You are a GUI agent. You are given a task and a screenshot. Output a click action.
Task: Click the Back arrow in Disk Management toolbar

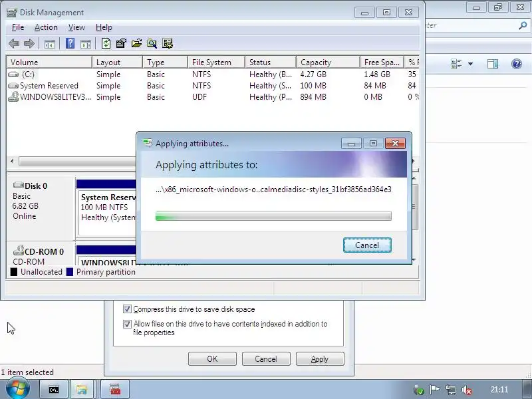[14, 43]
